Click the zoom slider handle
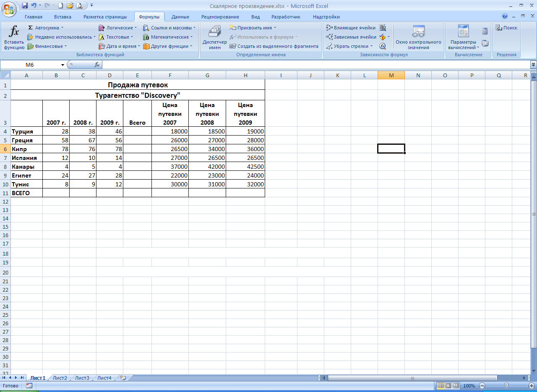The width and height of the screenshot is (537, 392). coord(507,386)
